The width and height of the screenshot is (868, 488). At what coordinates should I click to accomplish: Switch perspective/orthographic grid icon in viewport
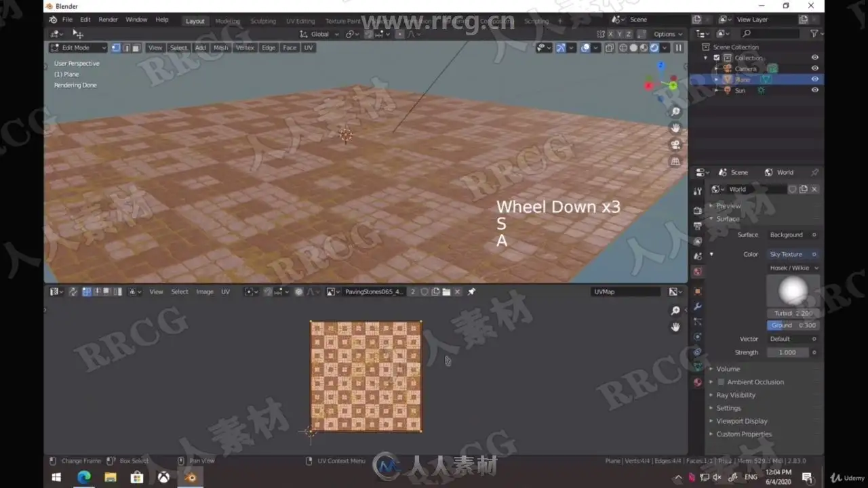(x=675, y=161)
